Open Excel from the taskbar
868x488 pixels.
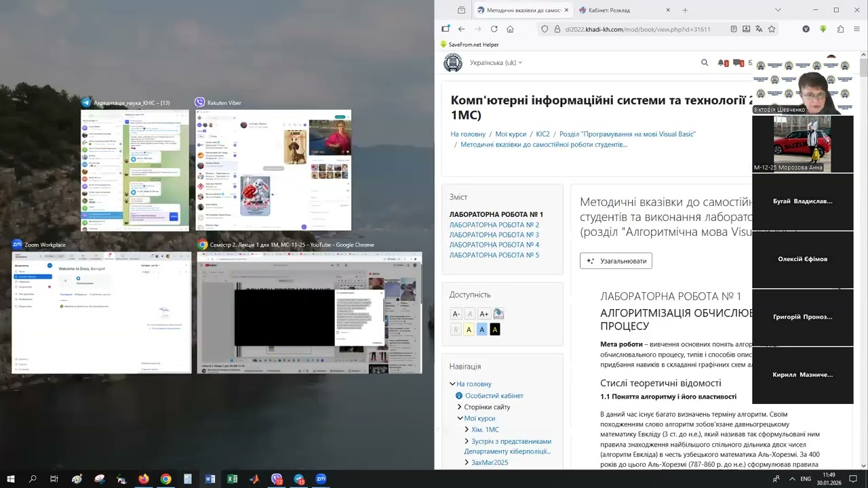(x=232, y=479)
